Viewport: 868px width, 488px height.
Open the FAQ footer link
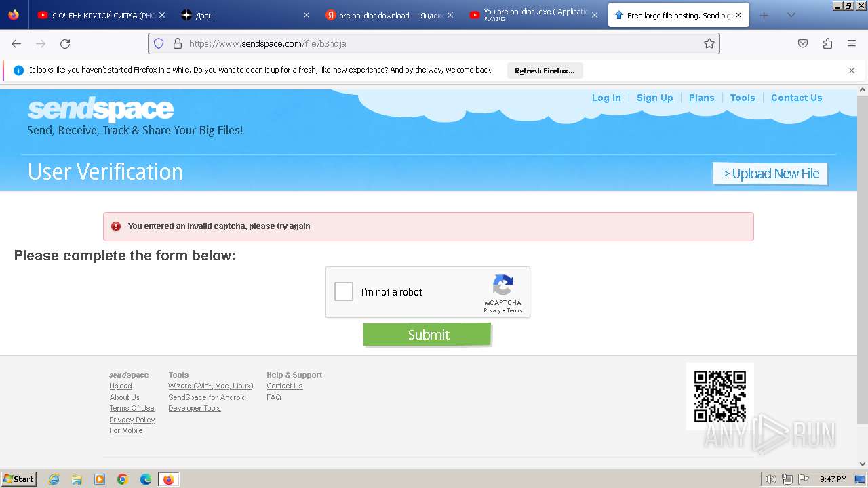coord(274,397)
